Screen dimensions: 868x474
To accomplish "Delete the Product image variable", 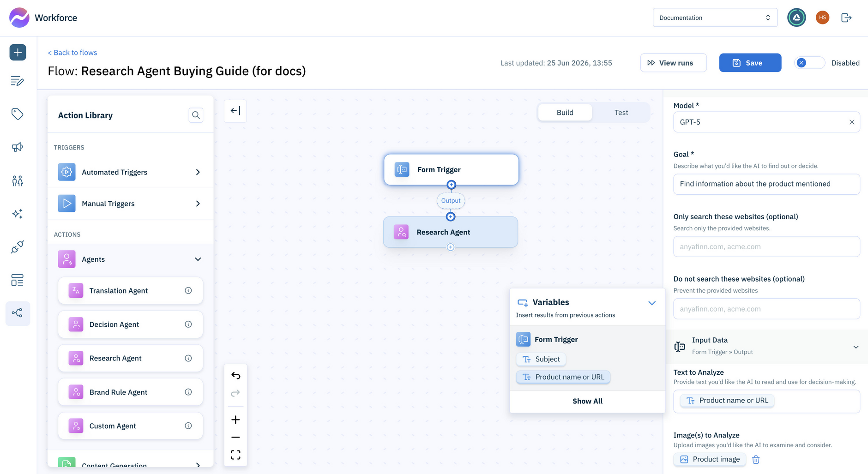I will point(756,459).
